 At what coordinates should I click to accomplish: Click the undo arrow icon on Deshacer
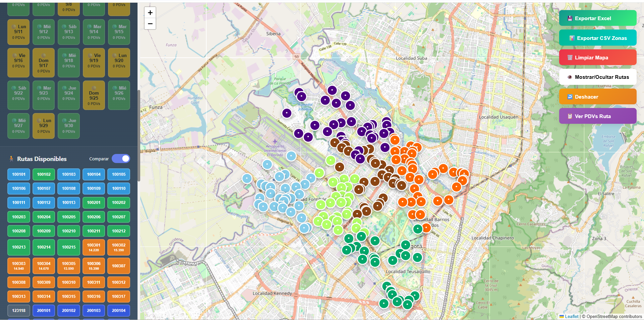click(570, 97)
